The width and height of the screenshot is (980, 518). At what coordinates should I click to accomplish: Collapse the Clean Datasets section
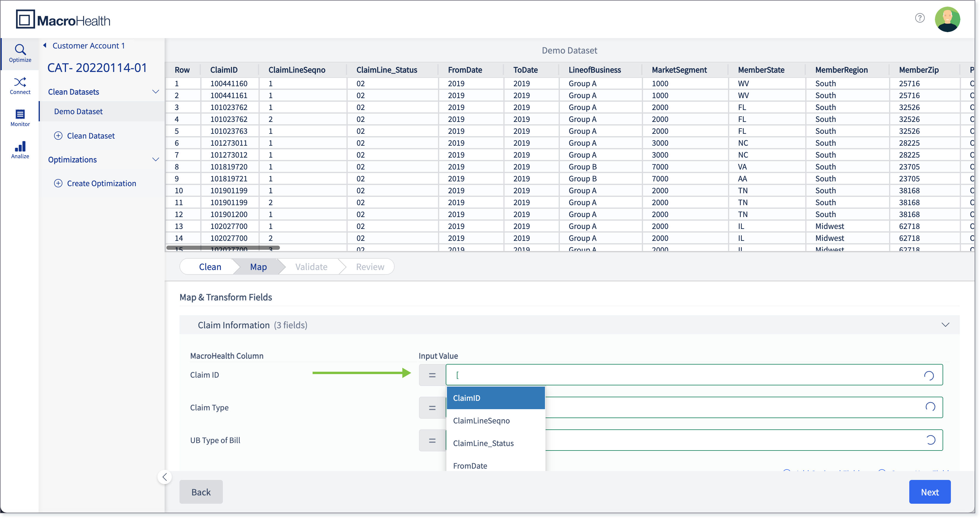pos(155,92)
